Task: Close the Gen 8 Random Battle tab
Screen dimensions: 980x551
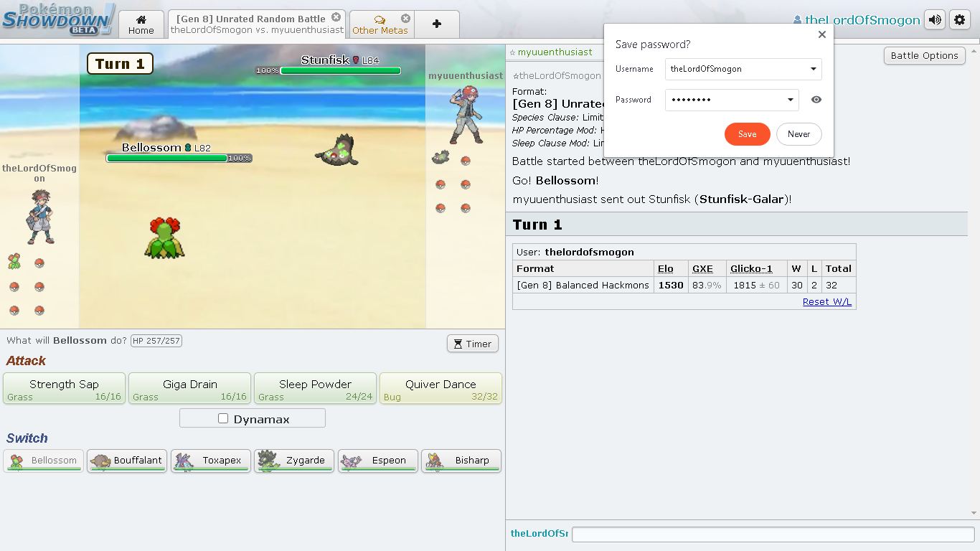Action: (336, 17)
